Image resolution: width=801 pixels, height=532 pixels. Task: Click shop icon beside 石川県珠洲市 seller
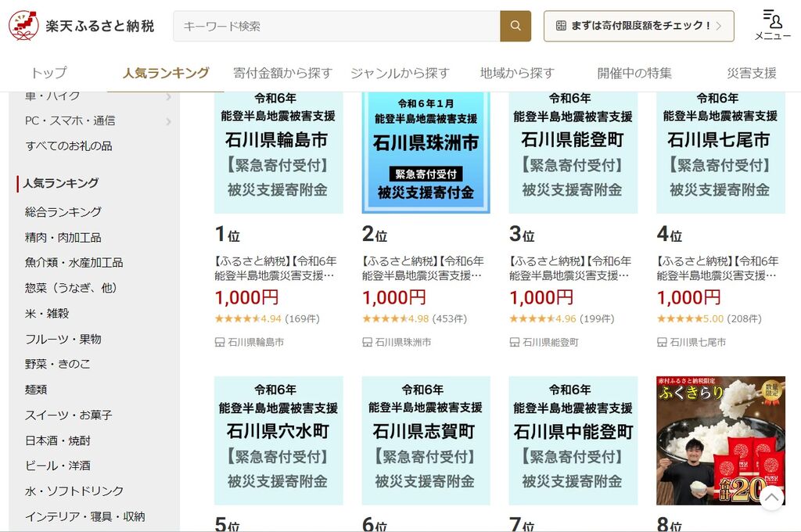367,342
